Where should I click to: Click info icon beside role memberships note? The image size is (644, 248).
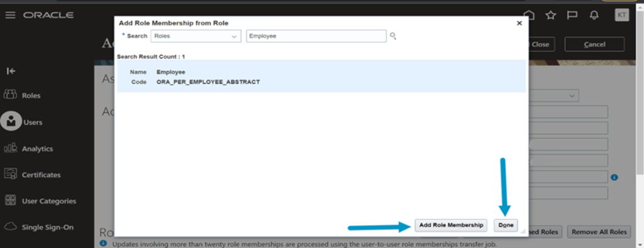click(x=104, y=244)
